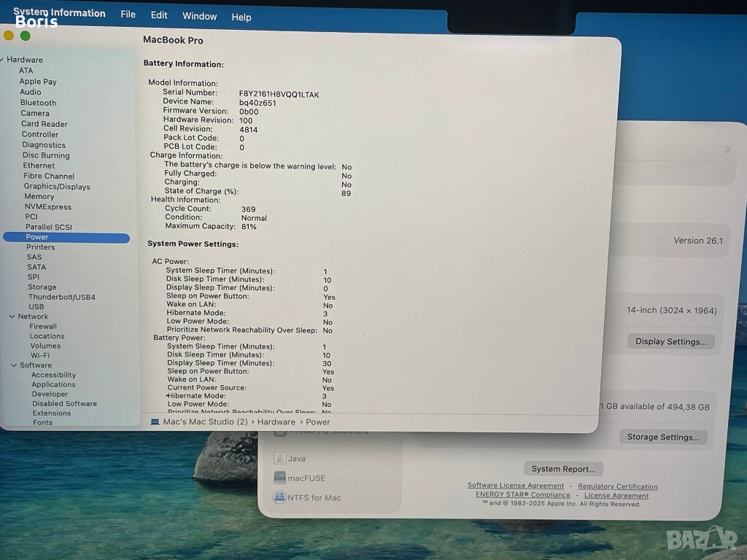
Task: Select Thunderbolt/USB4 in the sidebar
Action: [x=61, y=297]
